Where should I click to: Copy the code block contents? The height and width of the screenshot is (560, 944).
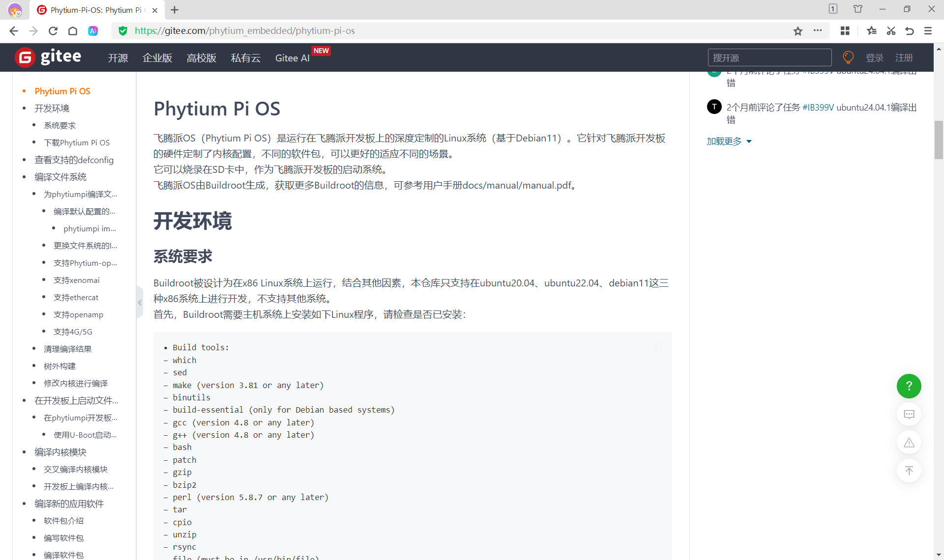click(x=657, y=347)
